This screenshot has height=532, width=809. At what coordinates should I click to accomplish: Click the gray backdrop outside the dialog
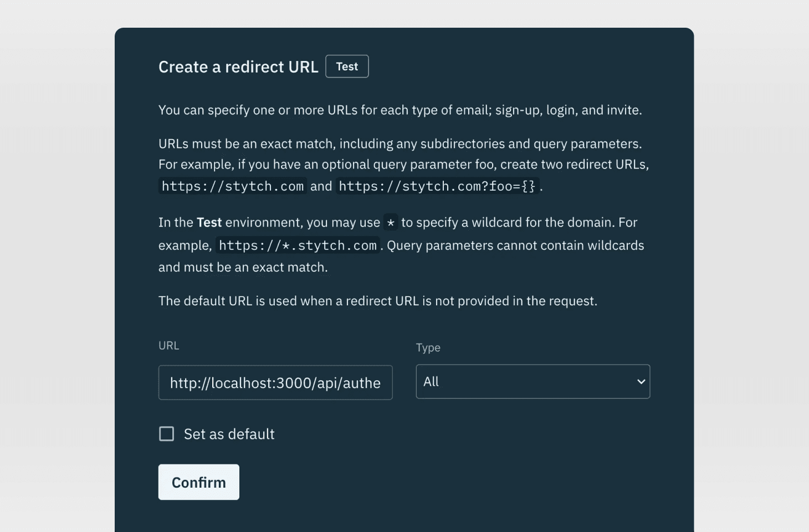click(55, 266)
